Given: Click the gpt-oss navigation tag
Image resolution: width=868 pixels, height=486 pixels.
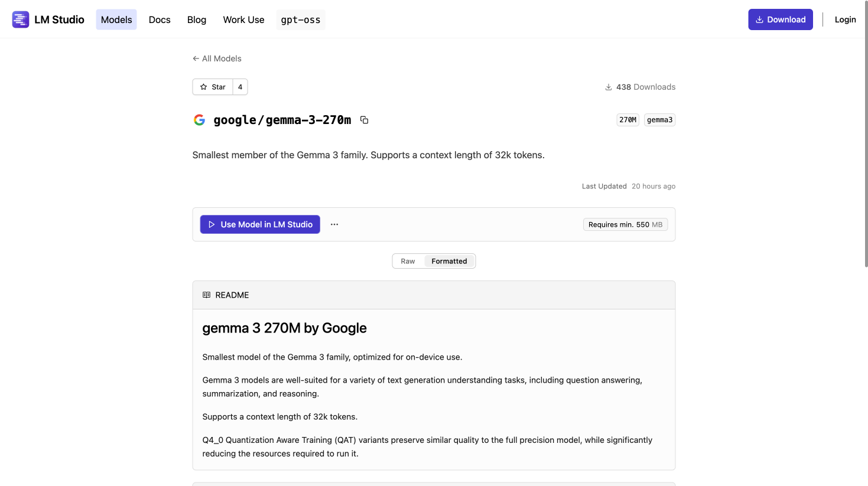Looking at the screenshot, I should tap(301, 19).
